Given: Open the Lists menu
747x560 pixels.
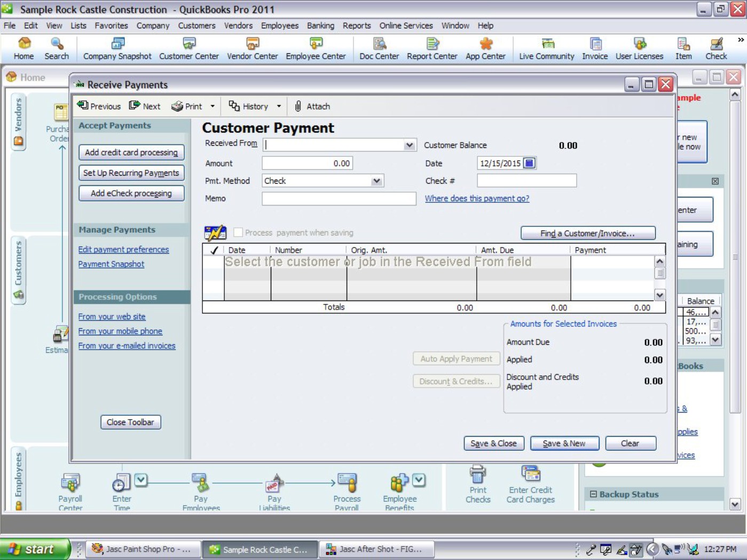Looking at the screenshot, I should [x=78, y=26].
